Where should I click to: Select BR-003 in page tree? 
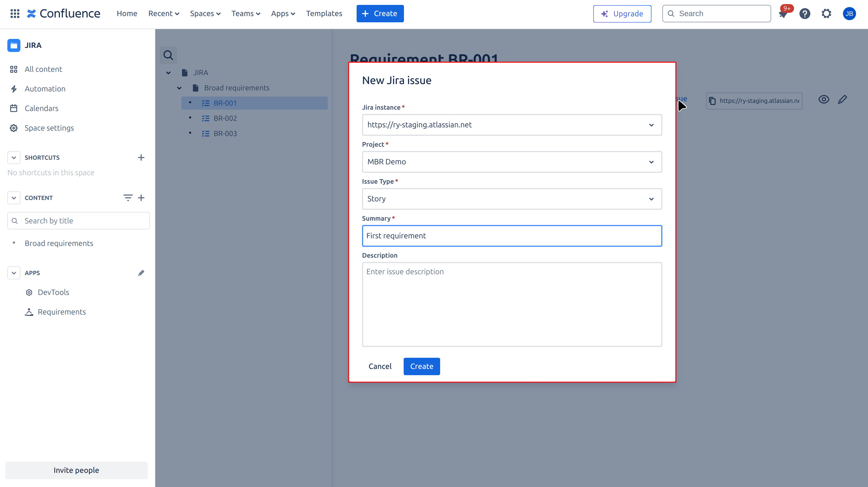225,134
